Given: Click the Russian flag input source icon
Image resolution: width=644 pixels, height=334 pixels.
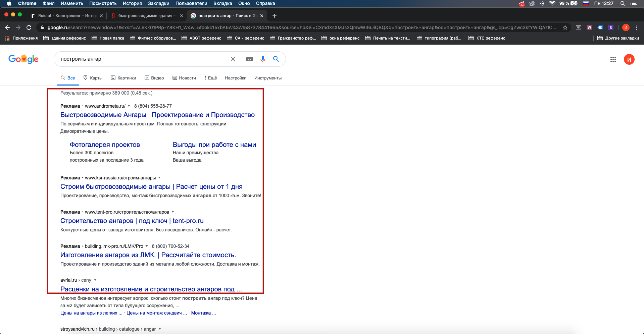Looking at the screenshot, I should point(586,3).
